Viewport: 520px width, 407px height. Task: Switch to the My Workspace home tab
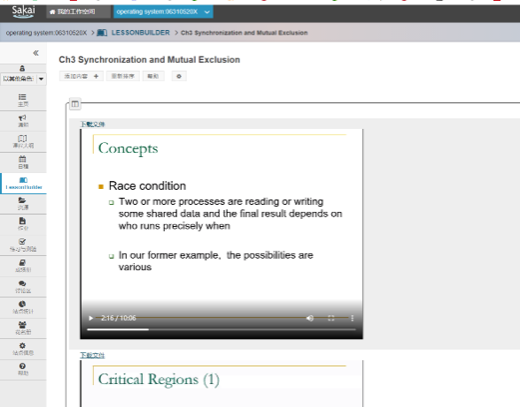77,12
